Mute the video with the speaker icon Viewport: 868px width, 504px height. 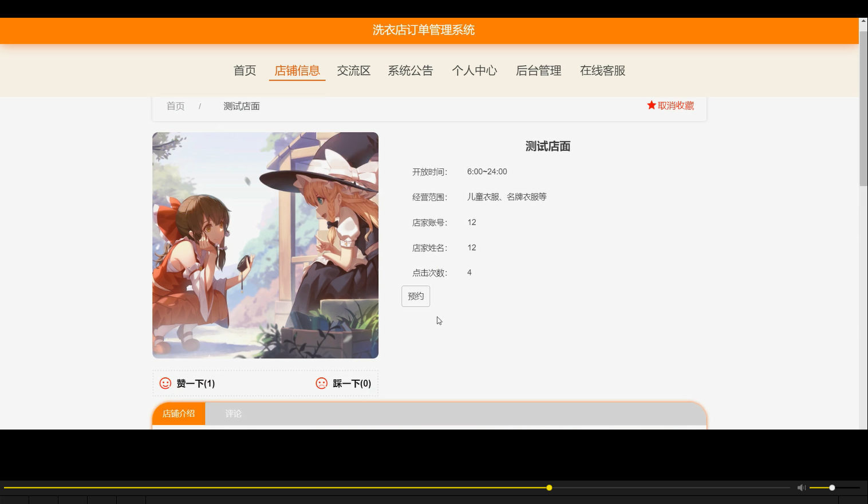tap(801, 487)
